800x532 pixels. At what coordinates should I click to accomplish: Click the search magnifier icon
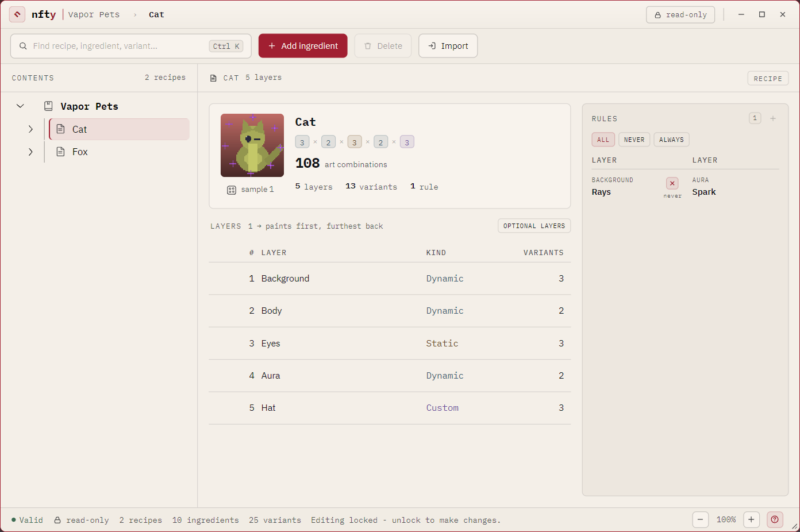pos(23,46)
